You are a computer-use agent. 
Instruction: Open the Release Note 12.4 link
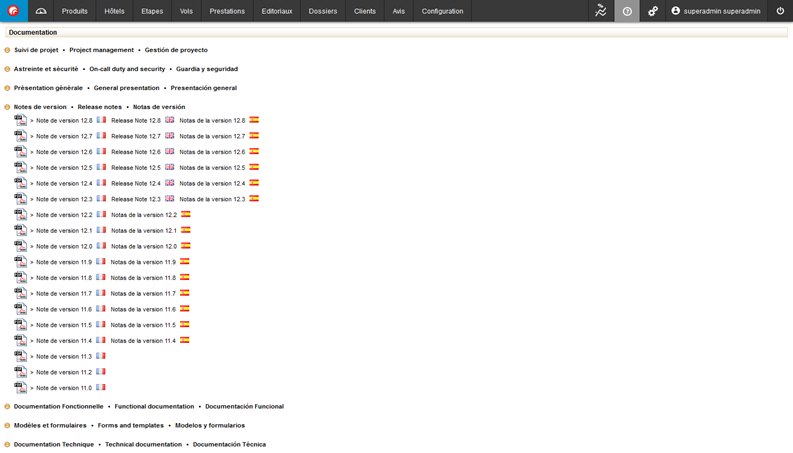(x=135, y=183)
